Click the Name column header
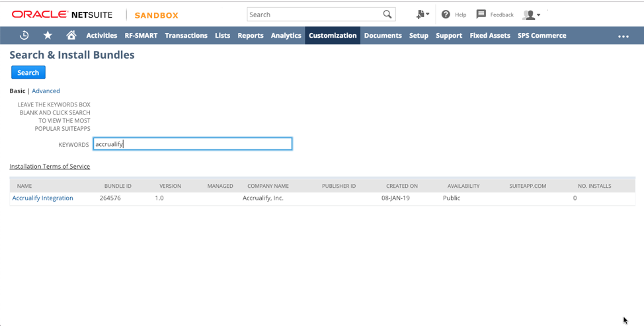 [x=24, y=186]
